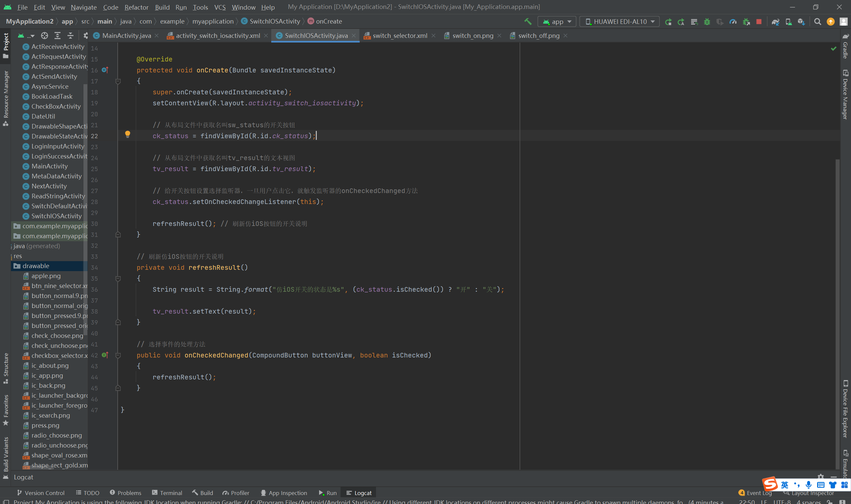Open the app run configuration dropdown
The image size is (851, 504).
coord(557,22)
